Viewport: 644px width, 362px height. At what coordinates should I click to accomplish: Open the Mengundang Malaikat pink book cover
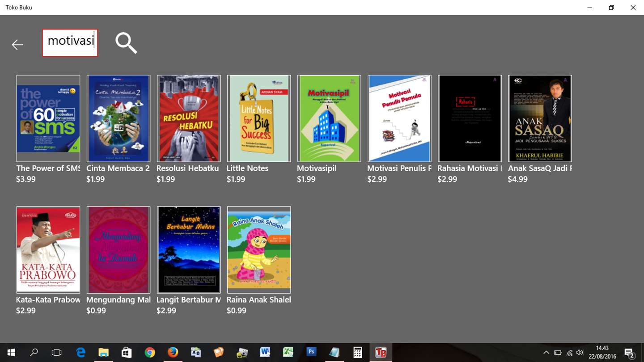pyautogui.click(x=119, y=250)
